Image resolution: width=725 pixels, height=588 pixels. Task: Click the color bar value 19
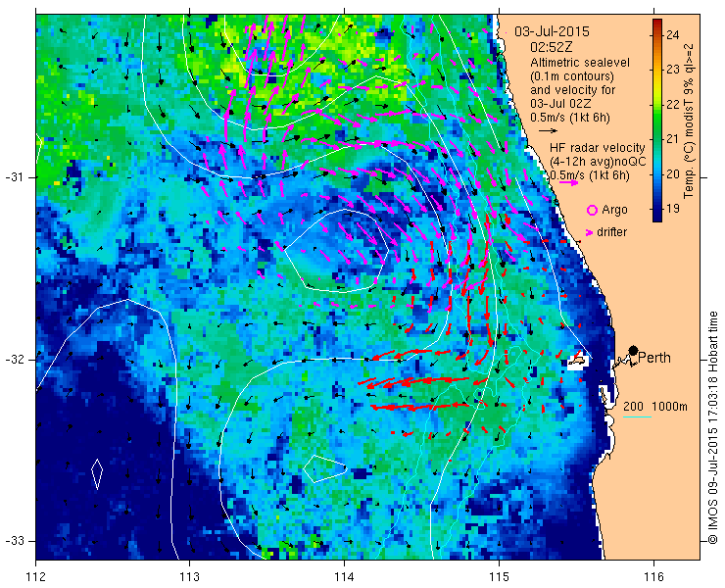(x=673, y=209)
